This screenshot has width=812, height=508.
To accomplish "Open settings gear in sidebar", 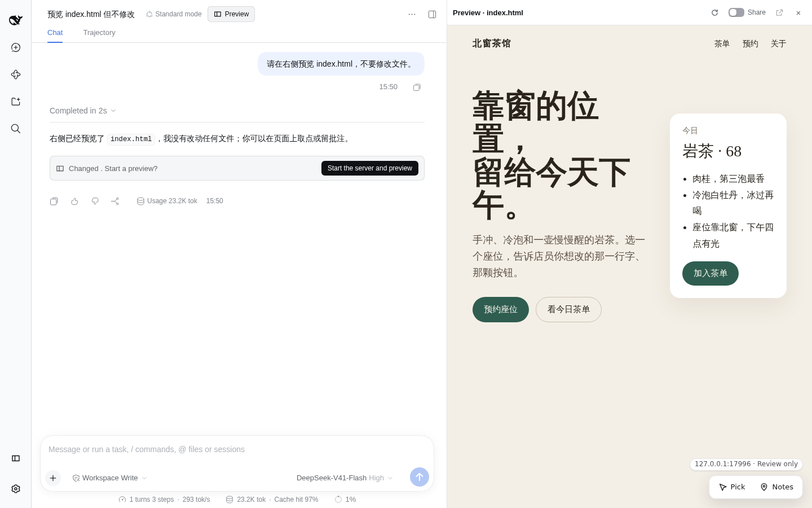I will point(16,489).
